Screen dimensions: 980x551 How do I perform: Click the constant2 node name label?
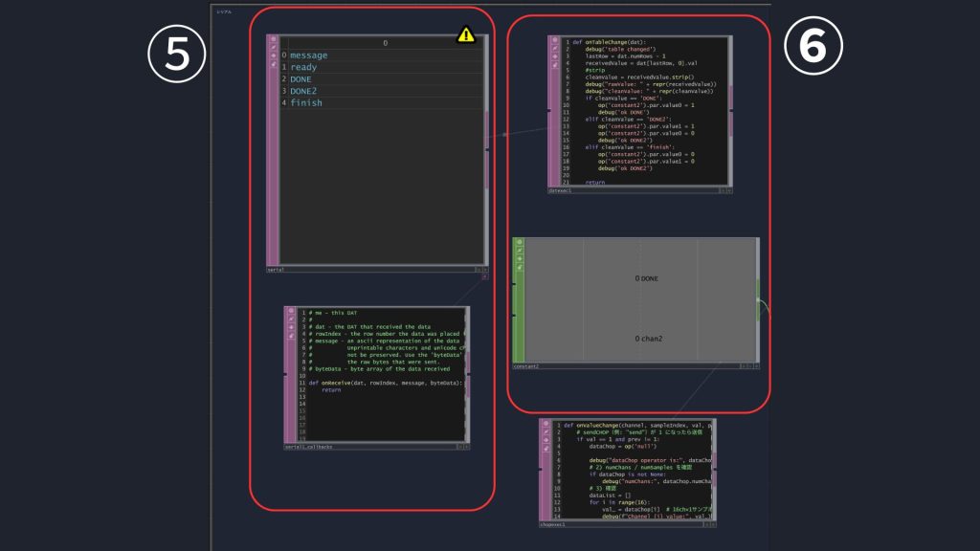tap(526, 366)
